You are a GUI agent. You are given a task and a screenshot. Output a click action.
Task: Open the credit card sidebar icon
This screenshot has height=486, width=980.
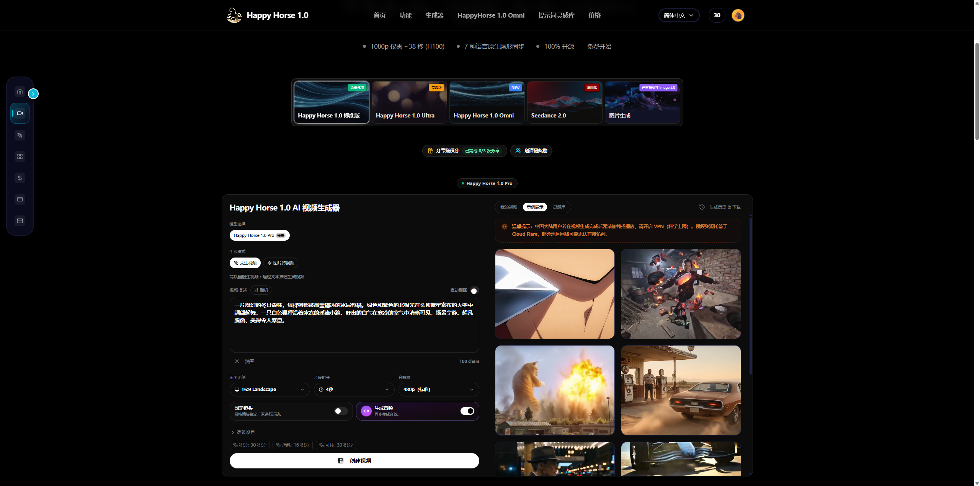20,199
